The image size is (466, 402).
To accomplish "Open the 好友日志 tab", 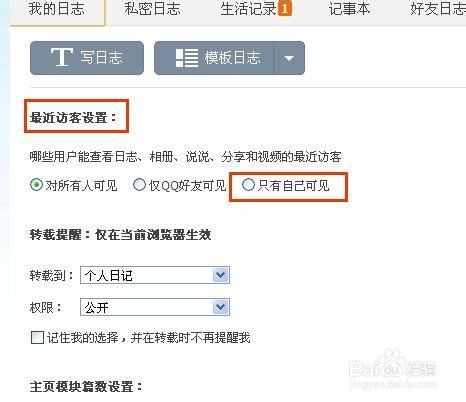I will click(x=438, y=9).
